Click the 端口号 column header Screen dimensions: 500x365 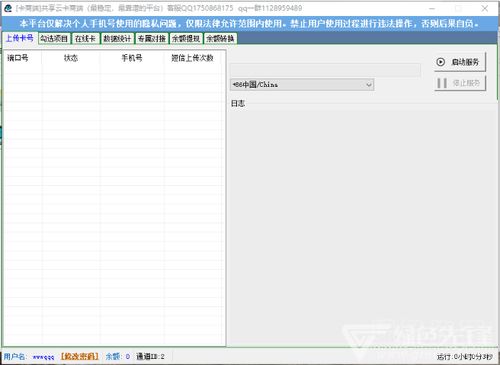click(18, 58)
